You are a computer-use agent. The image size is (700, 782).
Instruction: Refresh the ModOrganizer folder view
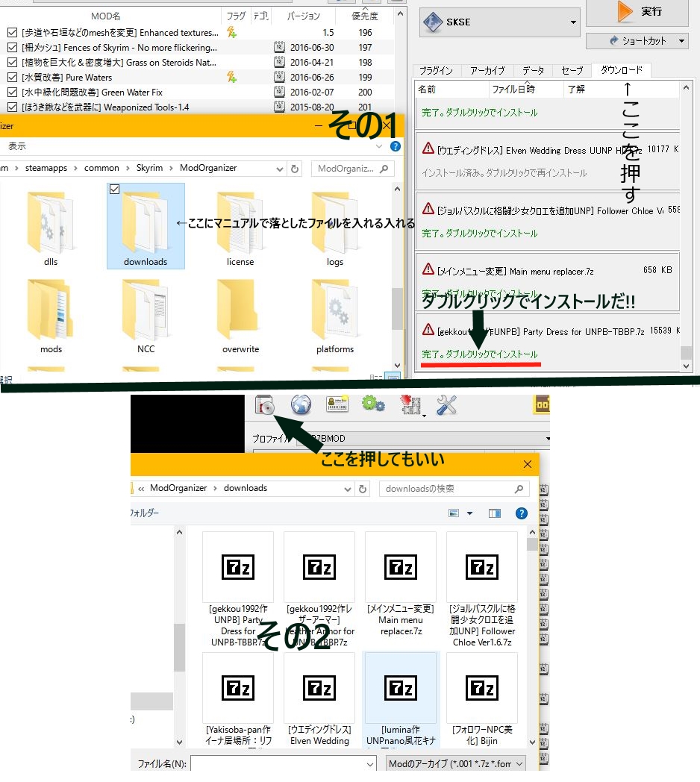pyautogui.click(x=295, y=169)
